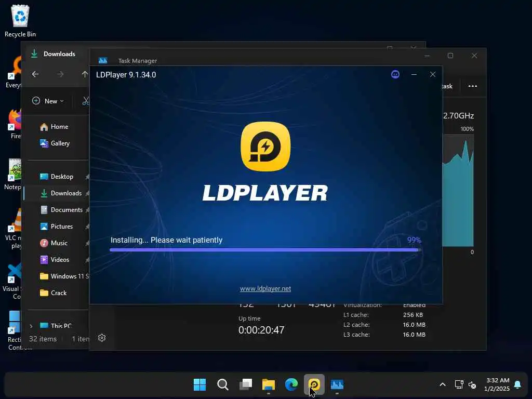Click the pin beside Desktop in sidebar

pyautogui.click(x=87, y=177)
